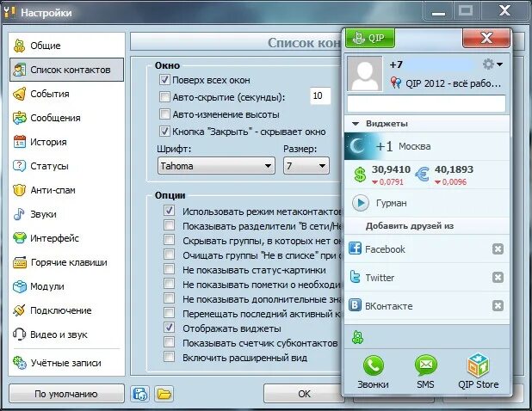Click the ВКонтакте icon
Viewport: 532px width, 411px height.
click(x=355, y=305)
